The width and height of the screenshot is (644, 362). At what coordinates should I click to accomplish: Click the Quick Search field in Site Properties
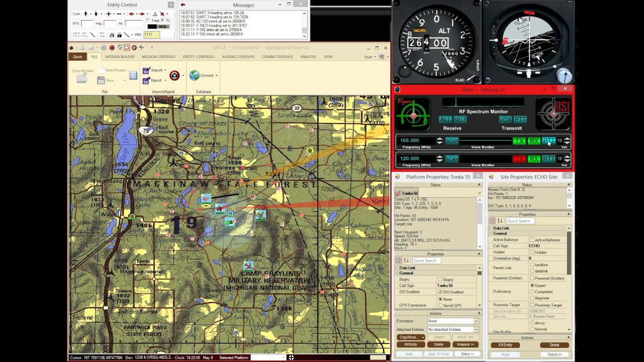[520, 221]
